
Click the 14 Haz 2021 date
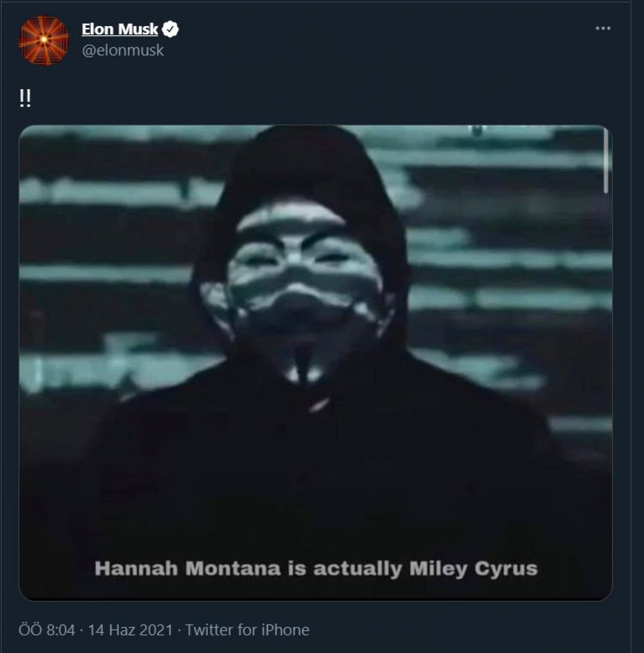[x=130, y=630]
